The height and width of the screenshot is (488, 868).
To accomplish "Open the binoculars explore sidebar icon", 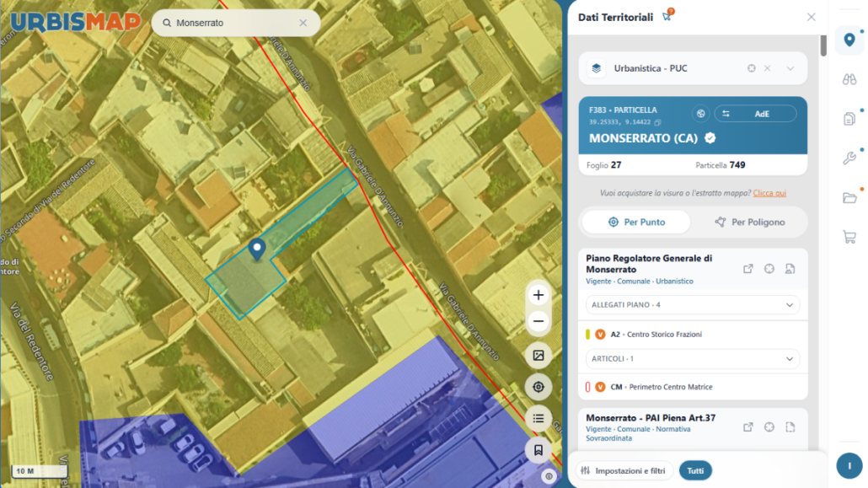I will click(x=849, y=80).
